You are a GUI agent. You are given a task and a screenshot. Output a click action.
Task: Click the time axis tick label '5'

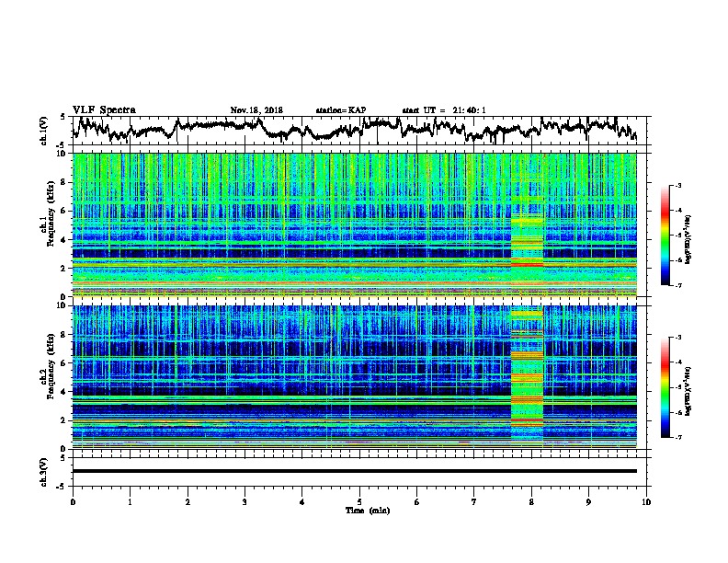(x=359, y=502)
